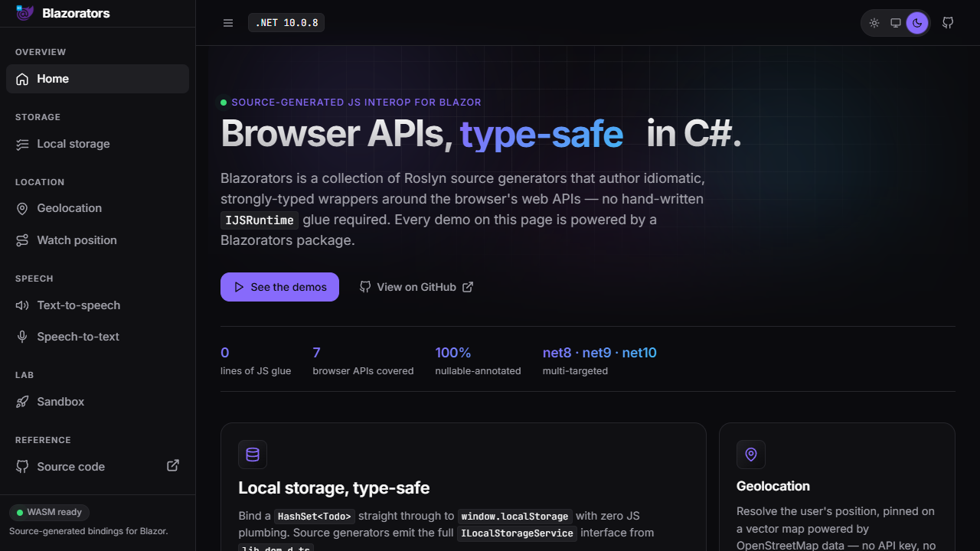This screenshot has width=980, height=551.
Task: Open GitHub repo icon in header
Action: tap(948, 23)
